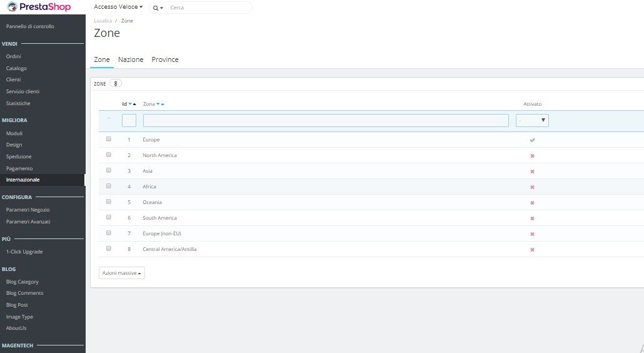Switch to the Province tab

click(x=165, y=59)
